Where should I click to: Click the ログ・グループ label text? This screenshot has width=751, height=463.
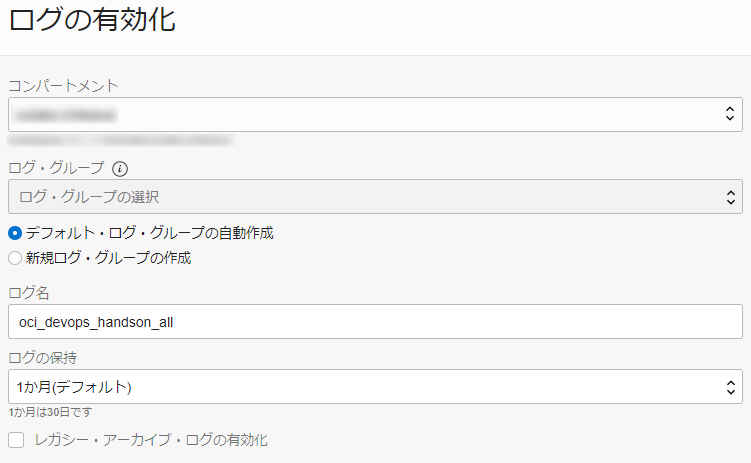point(56,168)
